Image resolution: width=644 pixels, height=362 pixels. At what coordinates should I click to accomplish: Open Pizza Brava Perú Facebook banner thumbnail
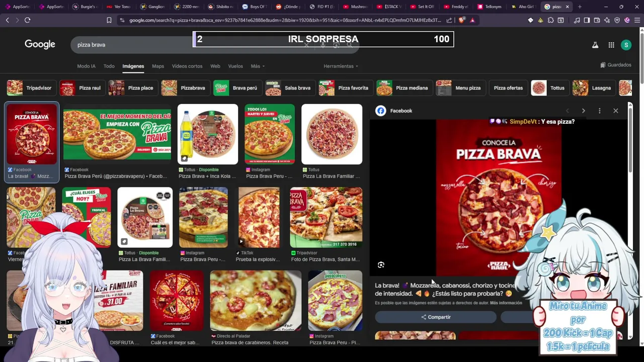click(x=117, y=134)
